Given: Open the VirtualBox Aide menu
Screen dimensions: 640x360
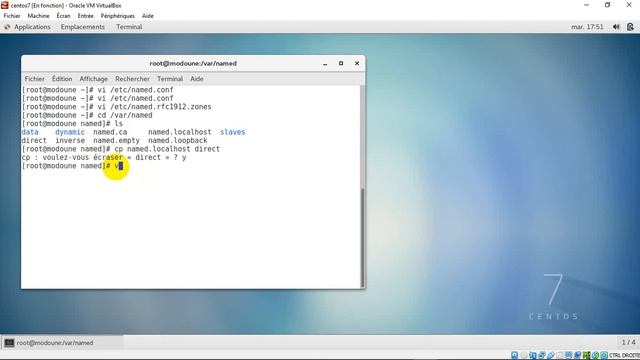Looking at the screenshot, I should pos(148,16).
